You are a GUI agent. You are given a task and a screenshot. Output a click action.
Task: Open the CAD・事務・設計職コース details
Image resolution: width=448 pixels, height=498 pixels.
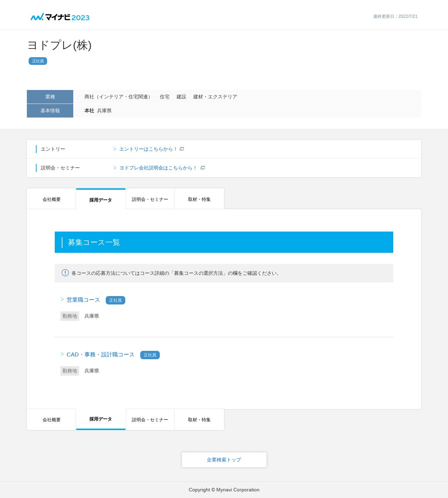pyautogui.click(x=100, y=355)
